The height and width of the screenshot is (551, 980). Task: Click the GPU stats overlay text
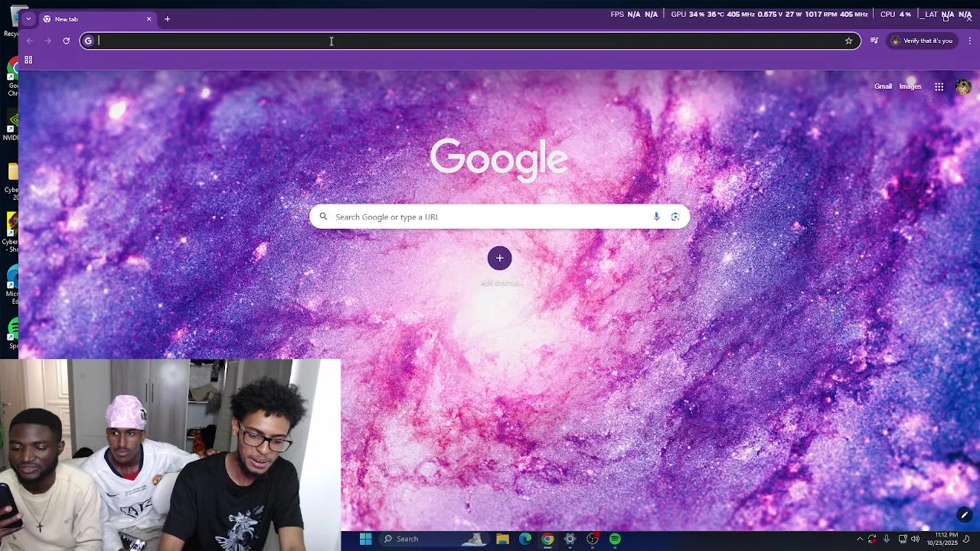tap(769, 14)
